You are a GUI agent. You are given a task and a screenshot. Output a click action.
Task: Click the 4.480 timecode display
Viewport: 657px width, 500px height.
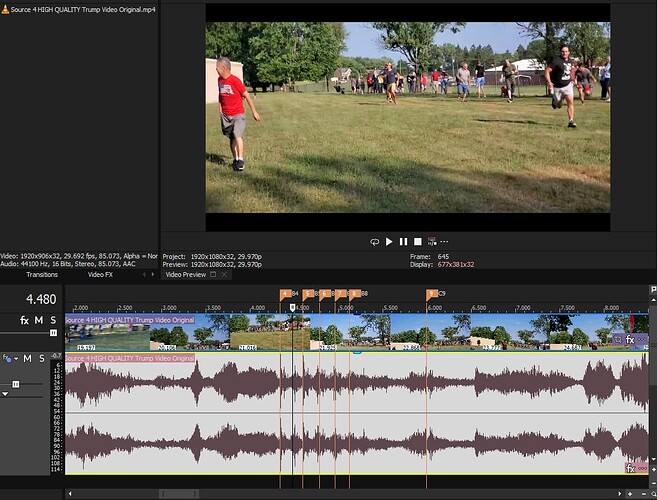(x=41, y=299)
